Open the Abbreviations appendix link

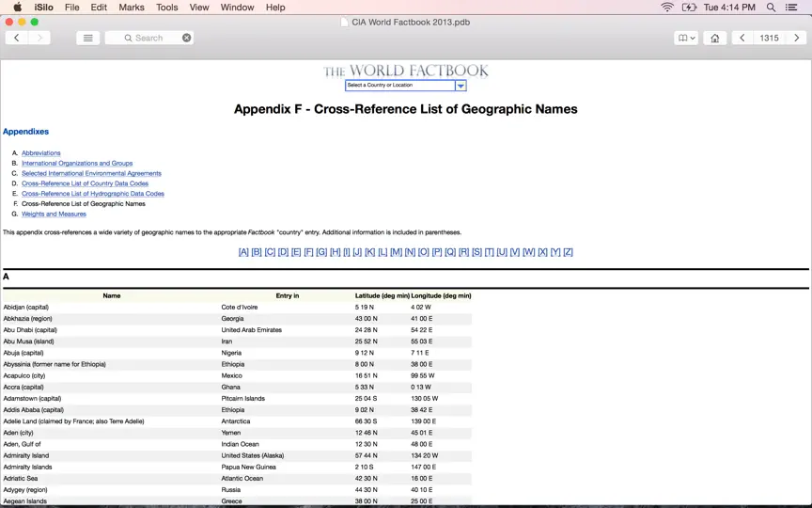pos(41,153)
